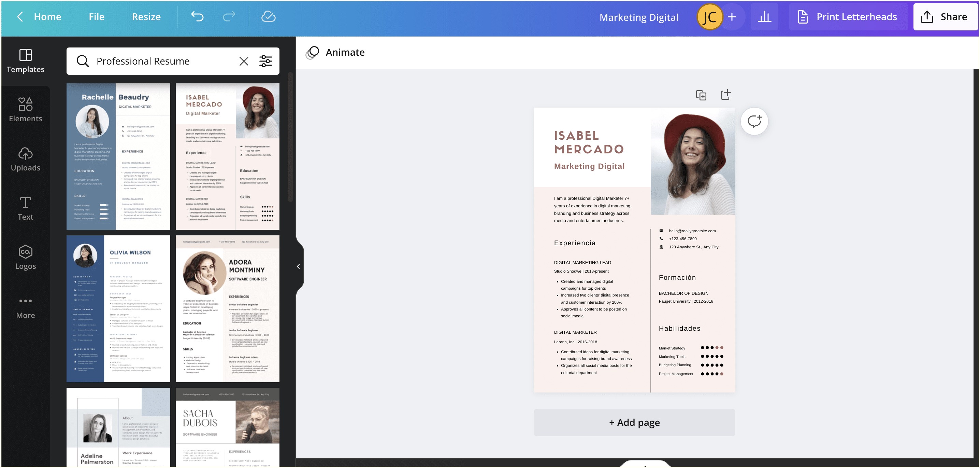Viewport: 980px width, 468px height.
Task: Toggle the Hide panel arrow
Action: [298, 265]
